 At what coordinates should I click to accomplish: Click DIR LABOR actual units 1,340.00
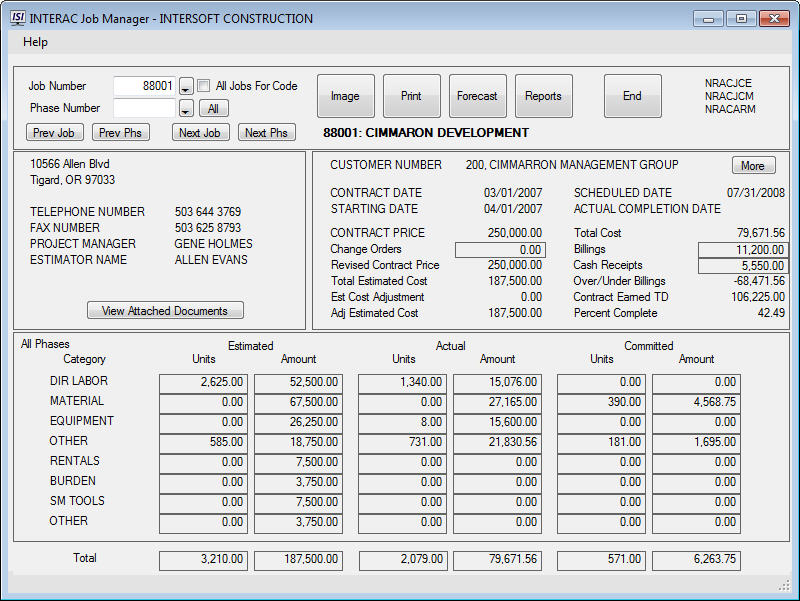tap(402, 383)
